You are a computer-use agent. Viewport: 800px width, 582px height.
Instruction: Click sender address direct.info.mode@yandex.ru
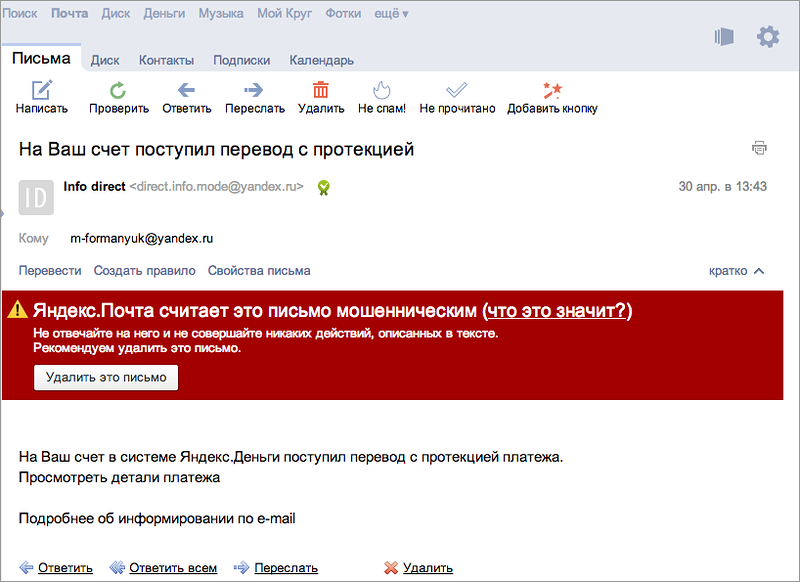click(216, 187)
